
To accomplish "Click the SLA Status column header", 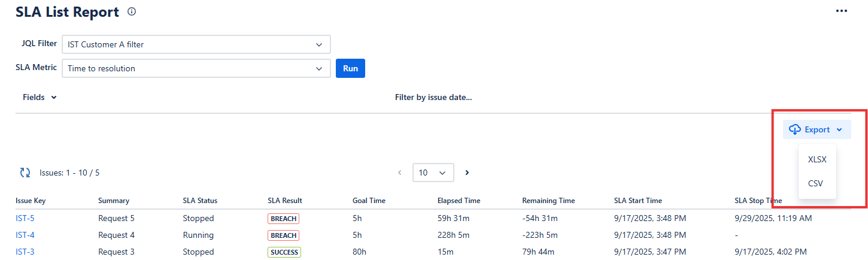I will 200,201.
